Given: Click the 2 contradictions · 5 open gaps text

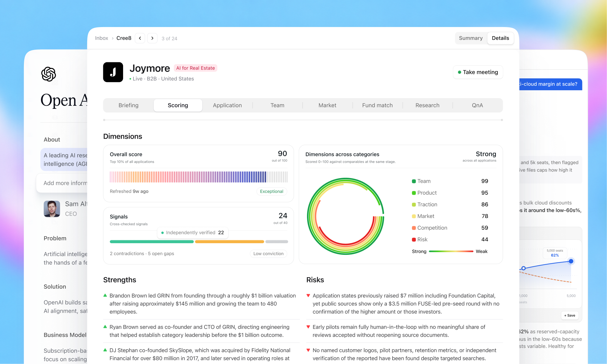Looking at the screenshot, I should click(x=142, y=254).
